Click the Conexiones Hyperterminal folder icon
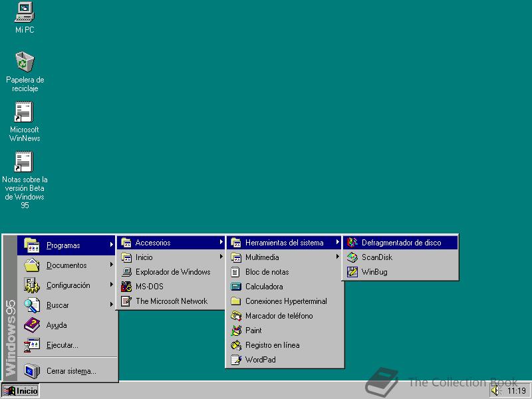The image size is (532, 399). click(x=236, y=301)
